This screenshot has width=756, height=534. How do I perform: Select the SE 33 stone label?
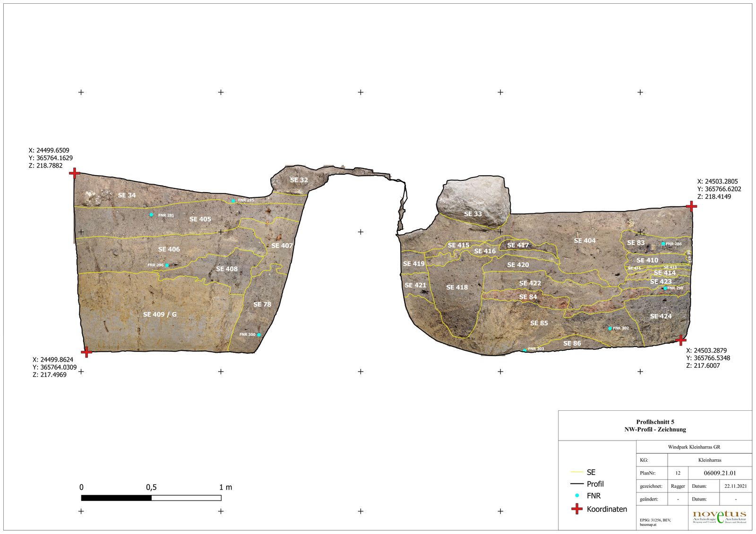473,214
